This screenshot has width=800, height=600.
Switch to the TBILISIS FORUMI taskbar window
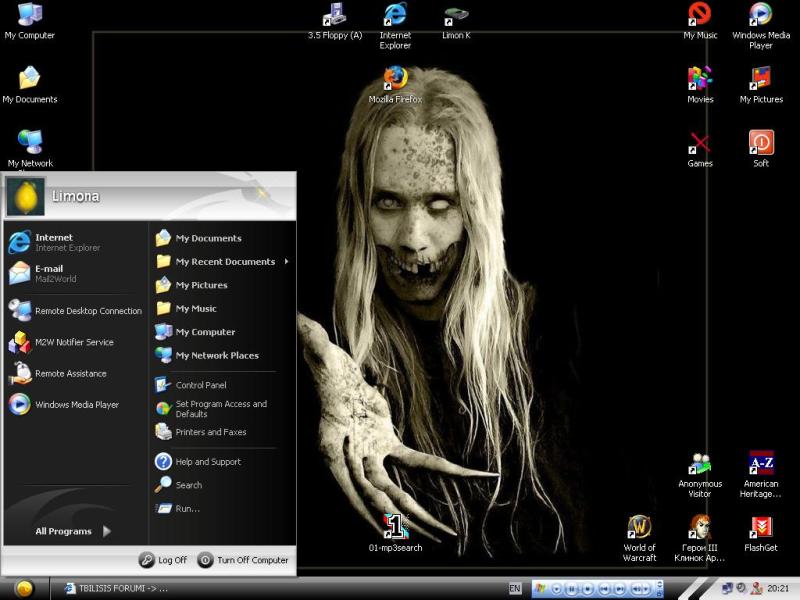(116, 588)
